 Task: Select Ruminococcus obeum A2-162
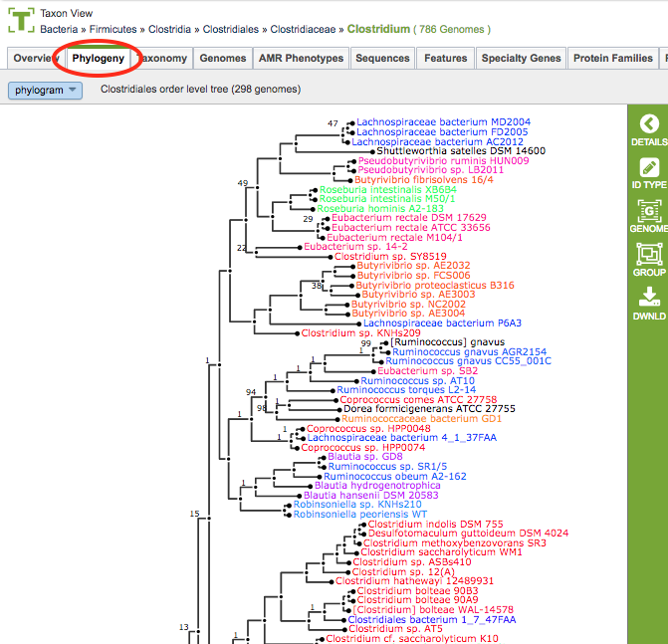click(395, 477)
